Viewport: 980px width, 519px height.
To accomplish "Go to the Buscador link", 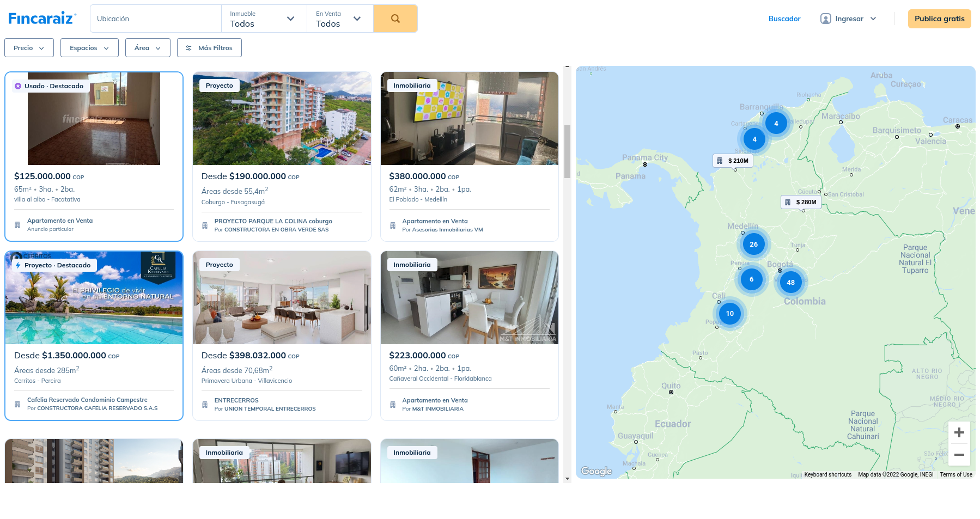I will pyautogui.click(x=784, y=19).
